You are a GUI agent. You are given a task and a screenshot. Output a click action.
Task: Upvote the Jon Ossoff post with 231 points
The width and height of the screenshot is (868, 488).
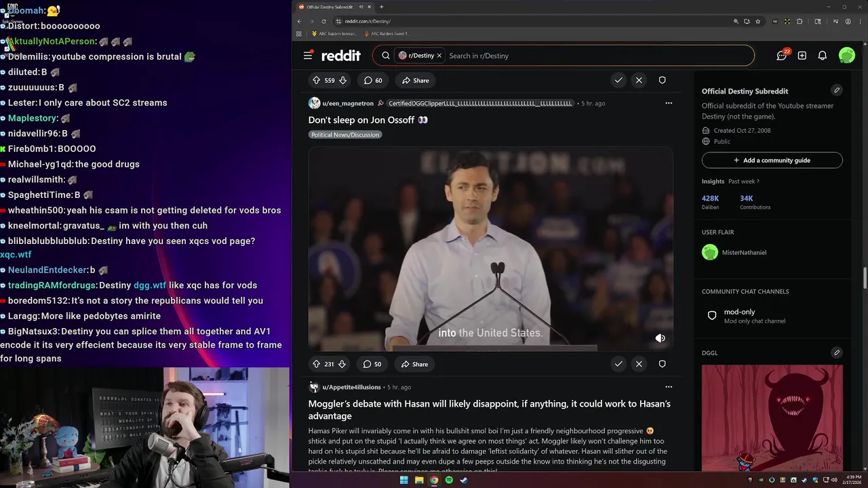pos(316,364)
